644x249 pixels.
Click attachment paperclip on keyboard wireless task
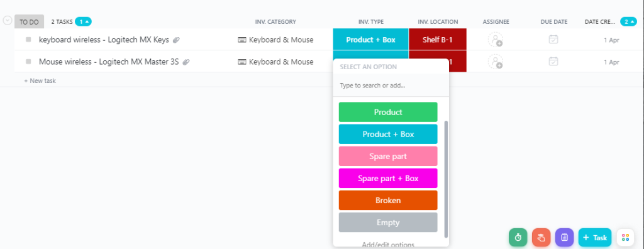pyautogui.click(x=176, y=40)
